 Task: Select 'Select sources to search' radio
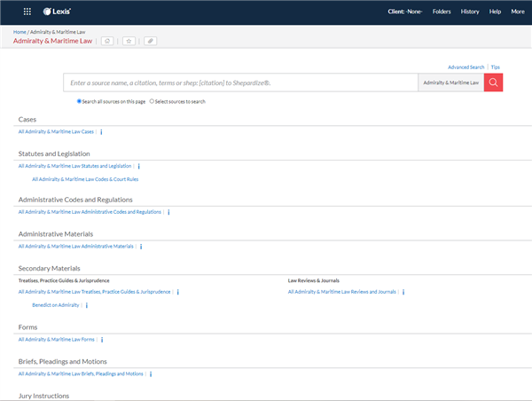pyautogui.click(x=152, y=101)
